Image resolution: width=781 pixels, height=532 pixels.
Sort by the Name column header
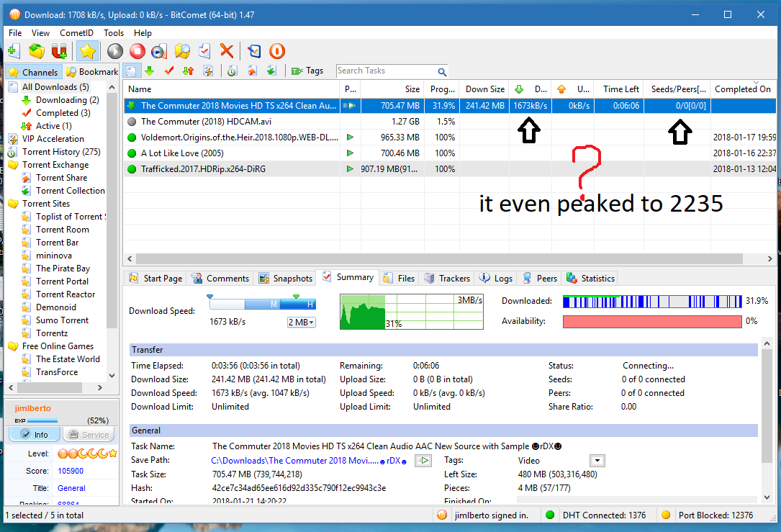click(232, 89)
